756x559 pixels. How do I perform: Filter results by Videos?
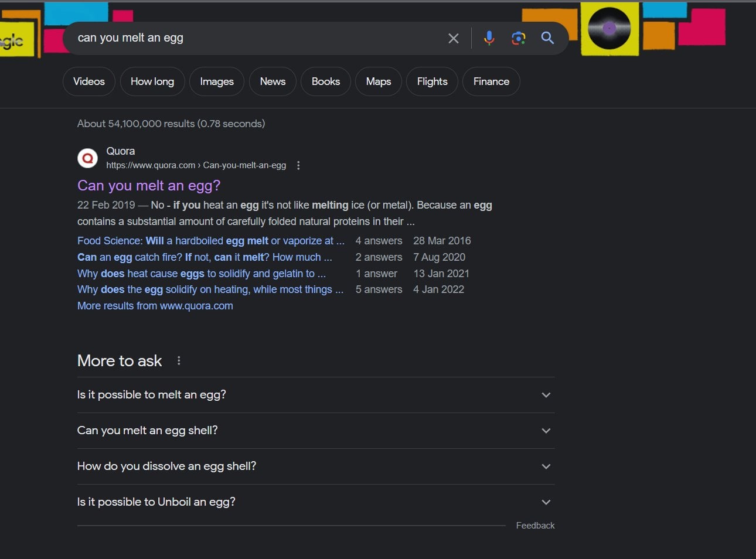[x=89, y=81]
